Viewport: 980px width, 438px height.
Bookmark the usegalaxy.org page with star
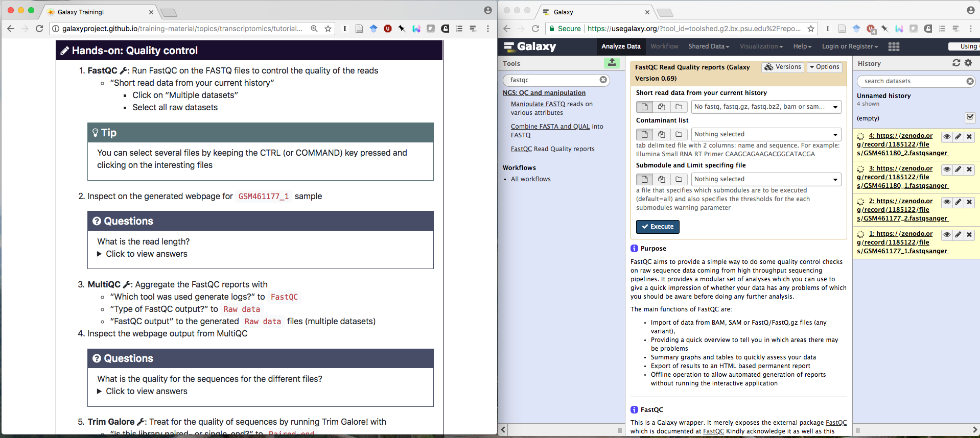811,29
